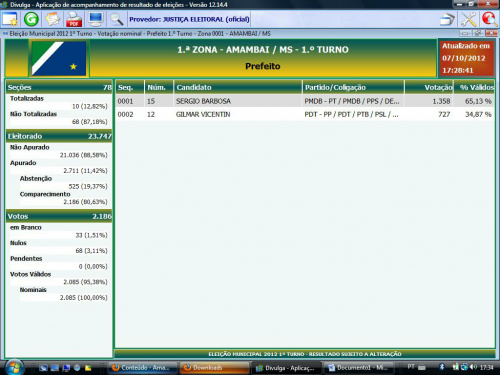Click the em Branco value 33 (1,51%)

click(x=91, y=235)
